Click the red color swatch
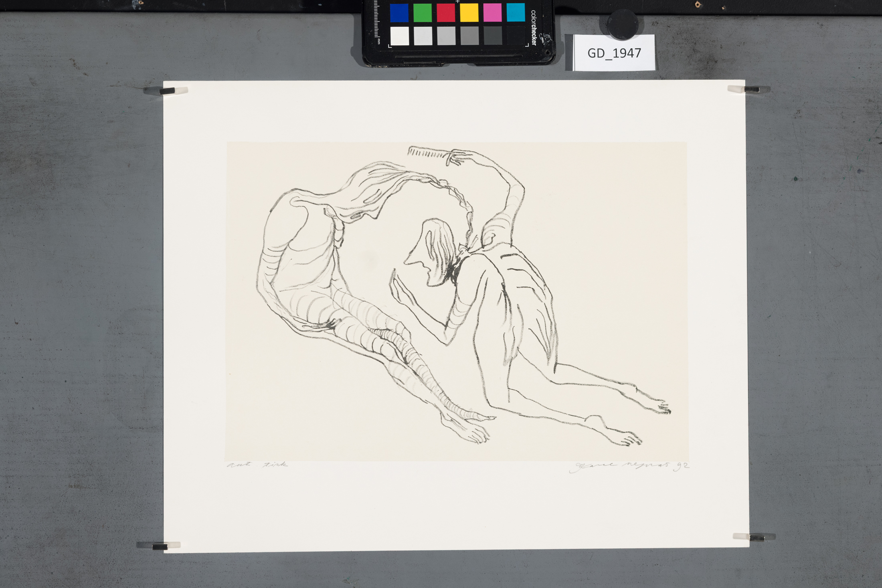Screen dimensions: 882x588 click(x=445, y=13)
